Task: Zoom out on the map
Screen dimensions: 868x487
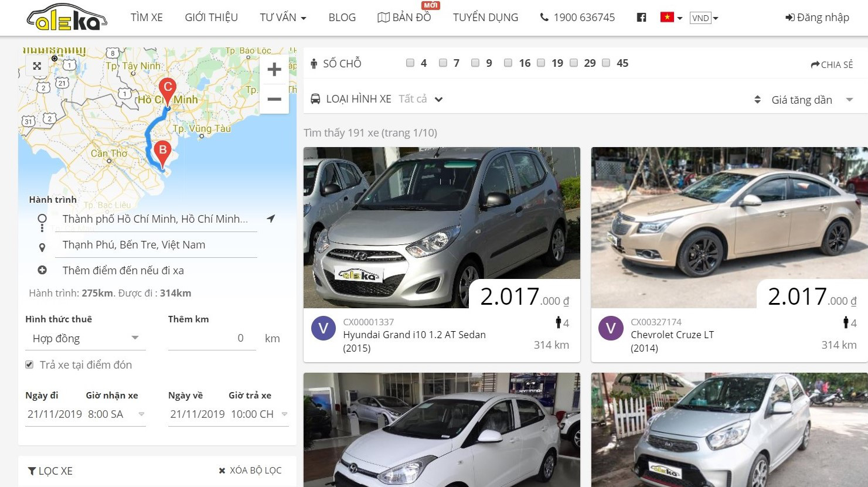Action: pos(274,99)
